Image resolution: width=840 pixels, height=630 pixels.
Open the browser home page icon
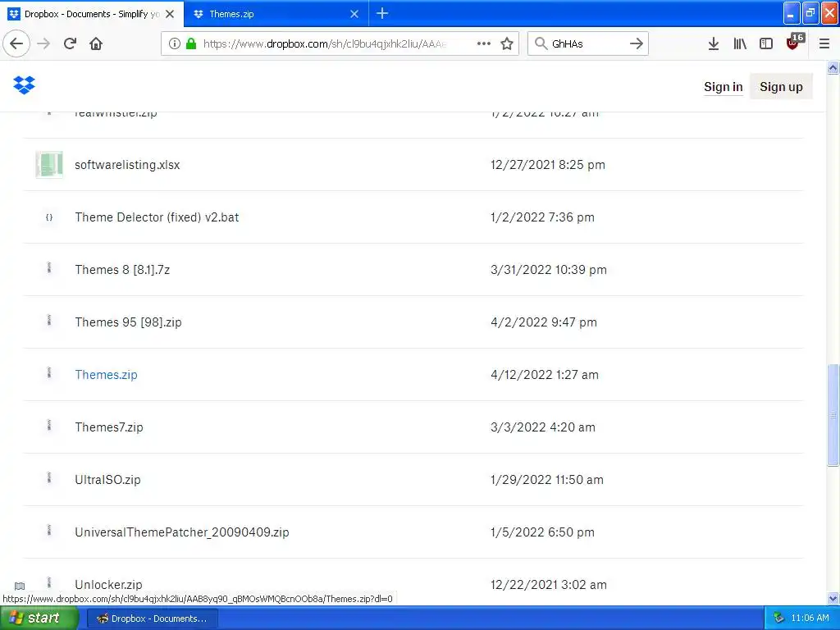point(96,43)
